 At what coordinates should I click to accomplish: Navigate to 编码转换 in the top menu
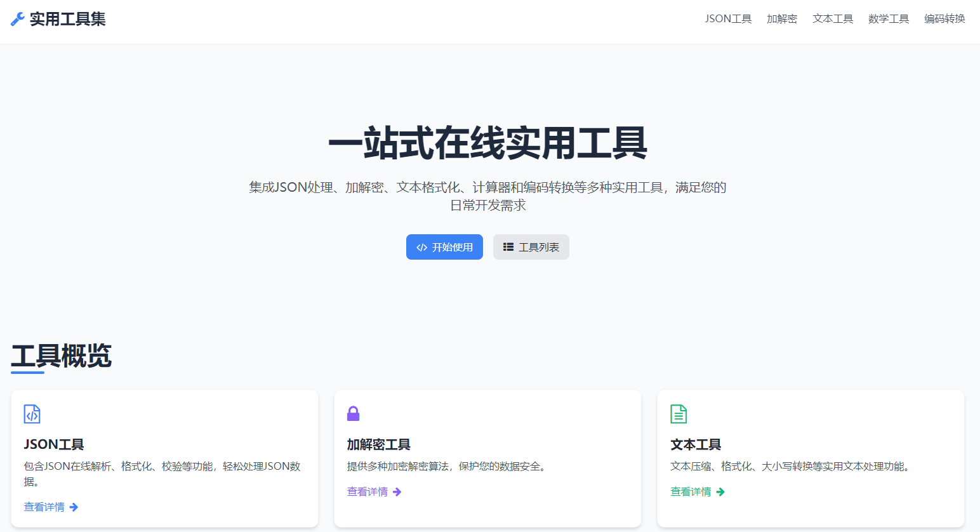pyautogui.click(x=944, y=19)
